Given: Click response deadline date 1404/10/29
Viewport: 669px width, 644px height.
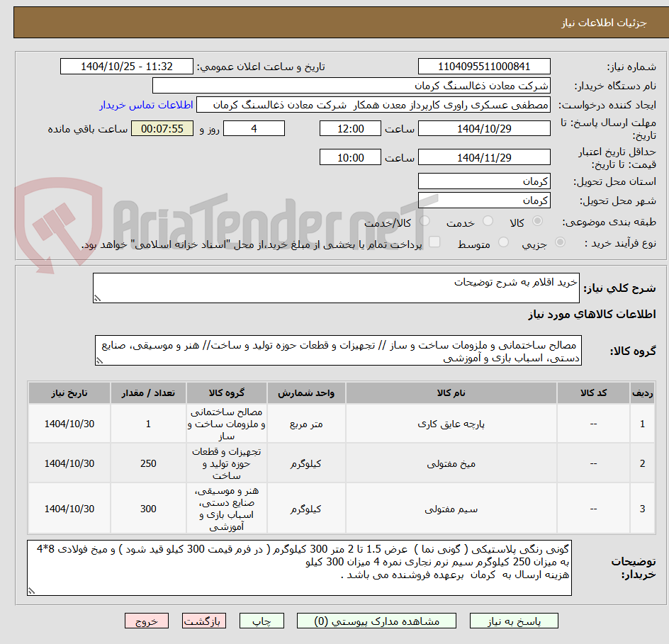Looking at the screenshot, I should (x=484, y=128).
